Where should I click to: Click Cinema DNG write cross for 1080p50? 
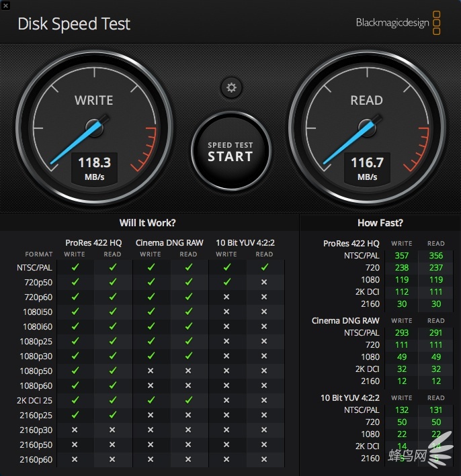tap(151, 371)
